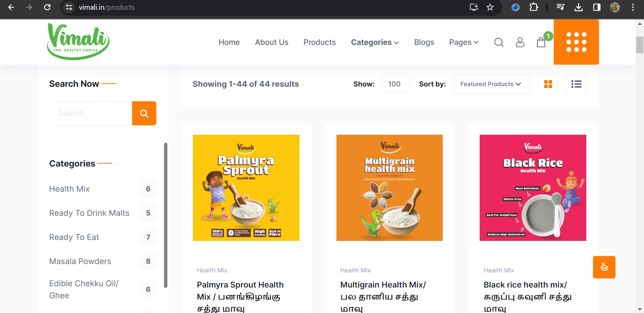This screenshot has width=644, height=313.
Task: Open the Home menu item
Action: click(x=229, y=42)
